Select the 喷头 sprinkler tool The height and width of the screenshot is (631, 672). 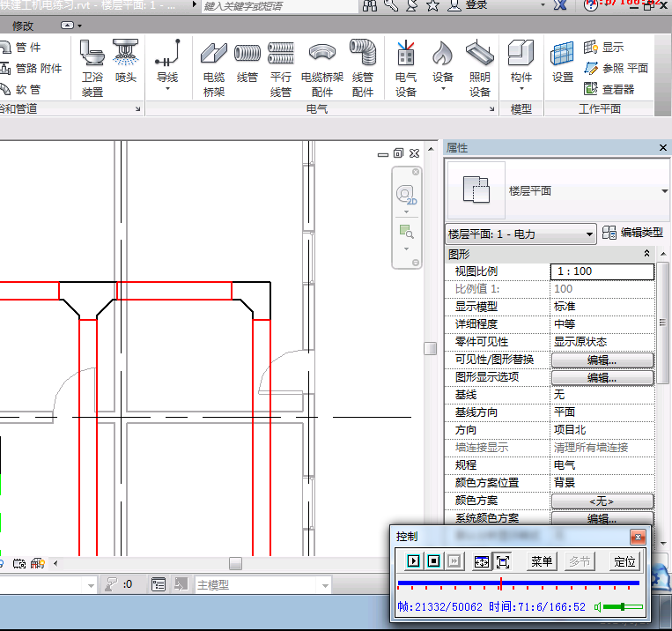tap(126, 62)
